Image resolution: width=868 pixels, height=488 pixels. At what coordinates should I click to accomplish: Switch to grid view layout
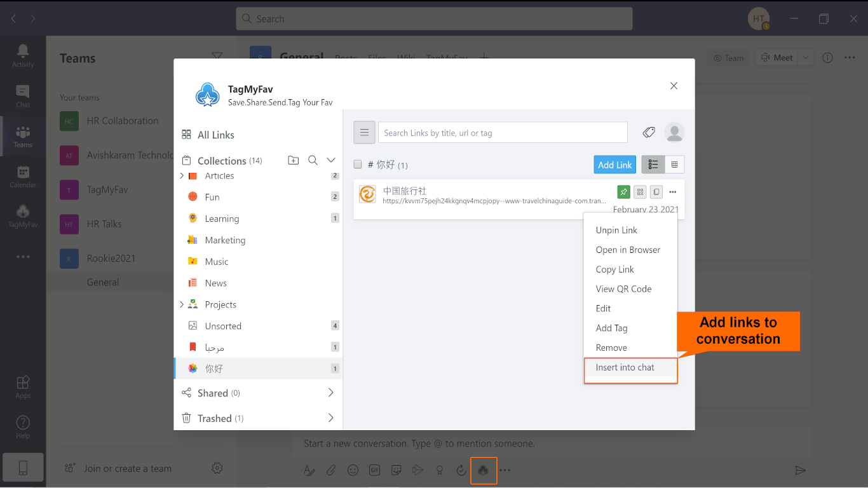[x=674, y=165]
